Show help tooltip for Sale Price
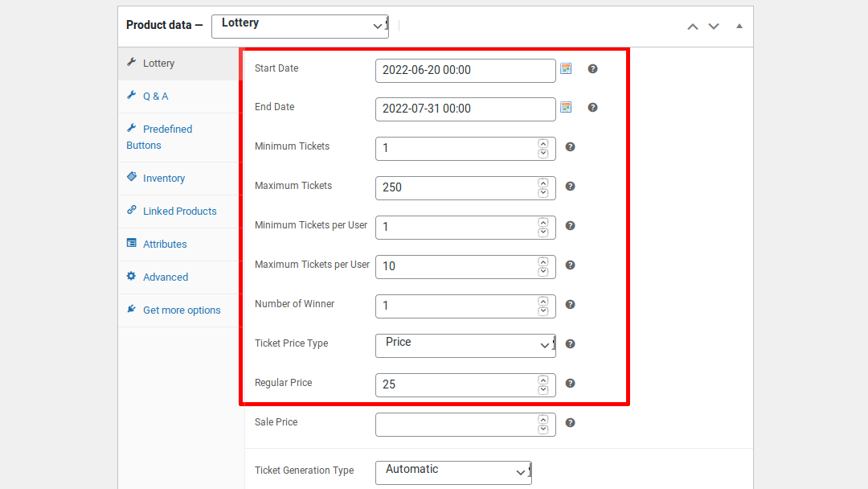 click(570, 422)
